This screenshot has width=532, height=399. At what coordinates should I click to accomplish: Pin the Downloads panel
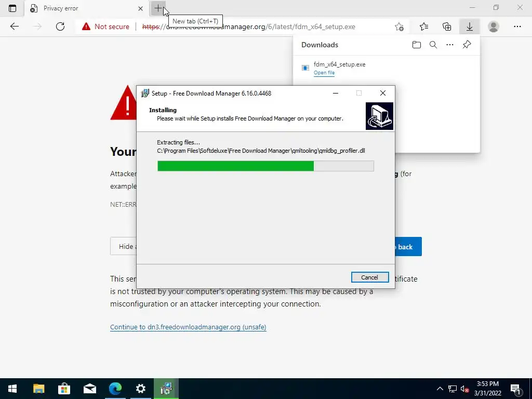[467, 45]
